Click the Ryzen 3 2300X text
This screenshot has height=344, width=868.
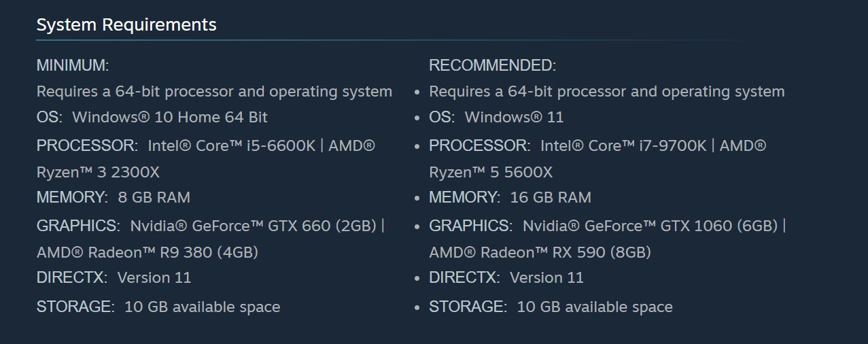coord(98,173)
